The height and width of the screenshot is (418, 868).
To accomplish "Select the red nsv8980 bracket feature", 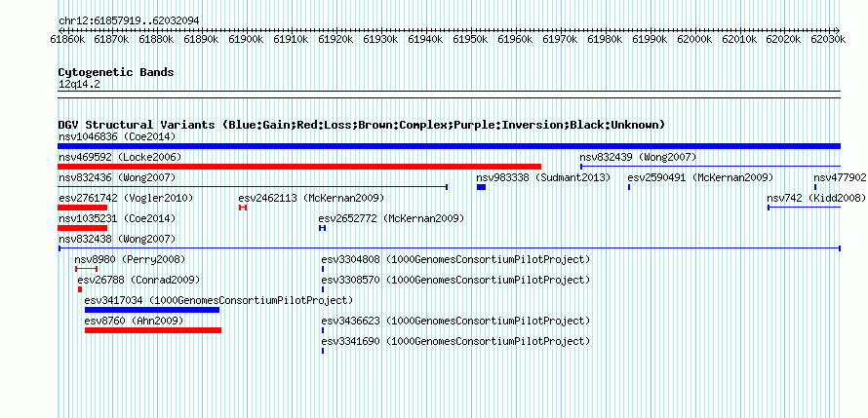I will tap(87, 269).
